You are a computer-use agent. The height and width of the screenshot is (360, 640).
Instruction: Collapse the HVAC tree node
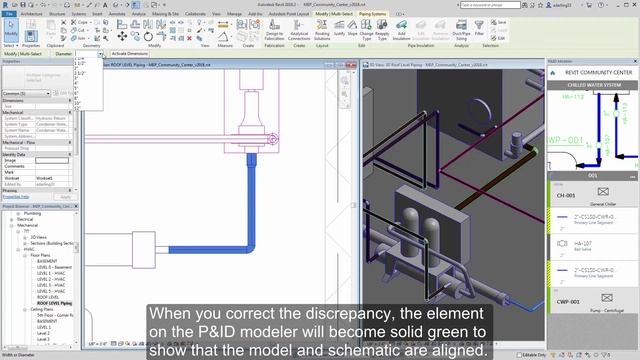[x=18, y=249]
